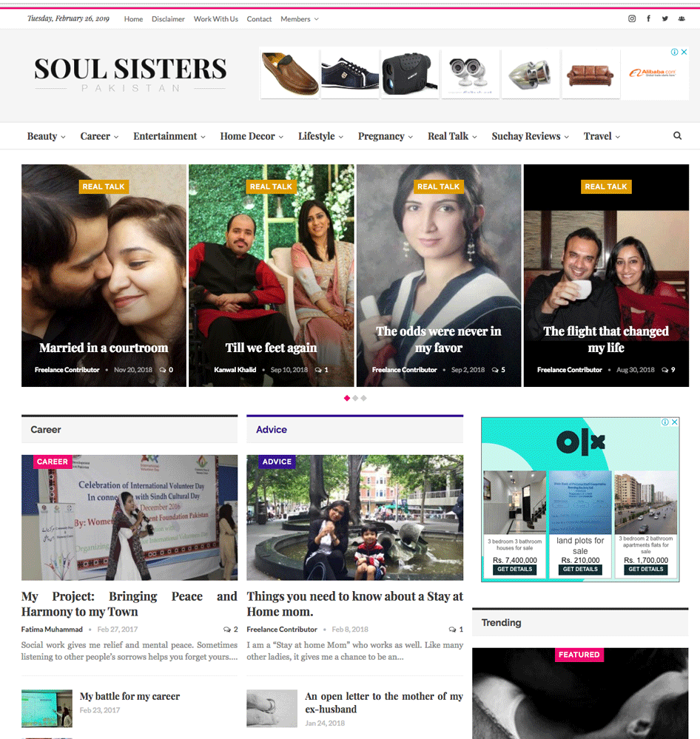Open the Work With Us page
The width and height of the screenshot is (700, 739).
216,18
